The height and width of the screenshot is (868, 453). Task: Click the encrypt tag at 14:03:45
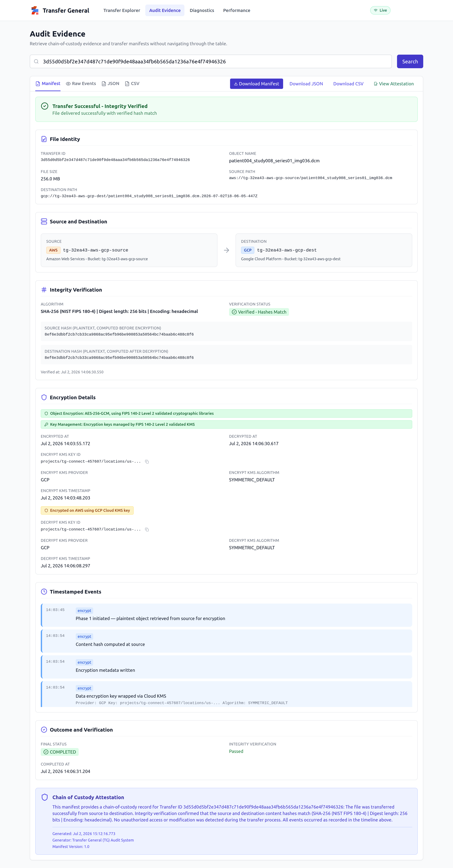pos(84,611)
